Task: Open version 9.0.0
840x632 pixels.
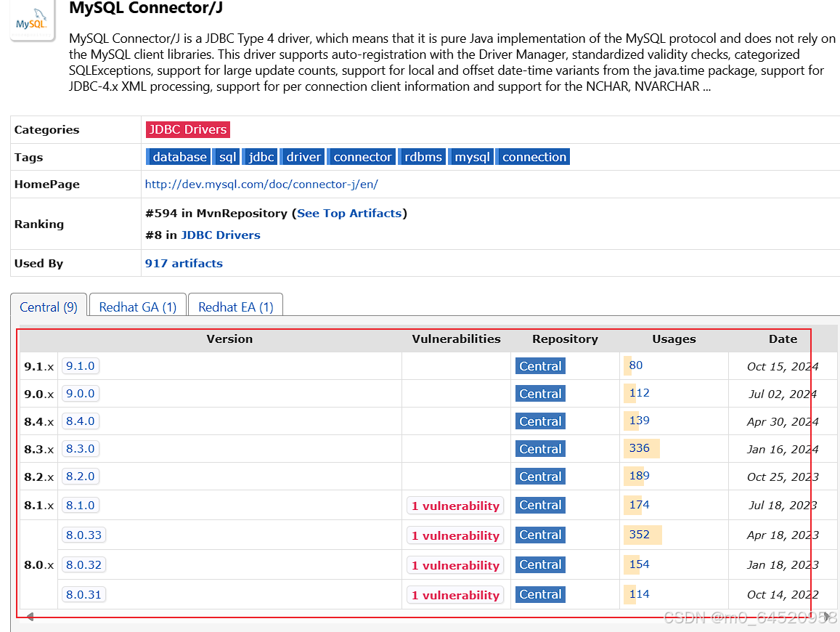Action: [81, 394]
